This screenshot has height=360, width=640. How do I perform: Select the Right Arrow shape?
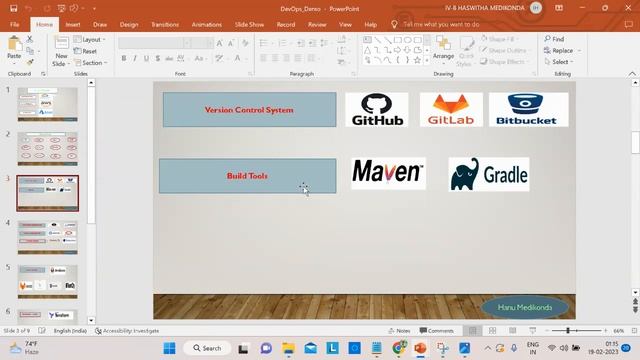click(397, 50)
